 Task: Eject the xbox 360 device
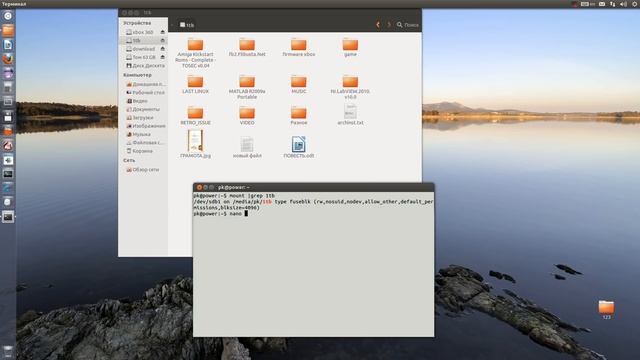pos(162,32)
